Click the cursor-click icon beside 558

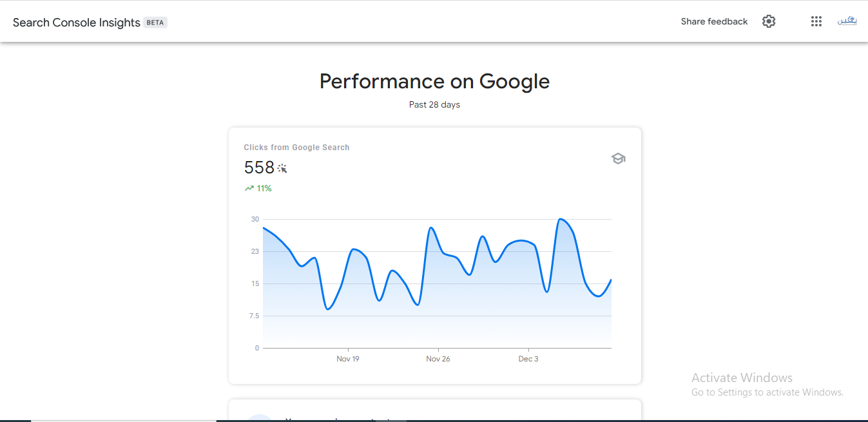tap(282, 168)
